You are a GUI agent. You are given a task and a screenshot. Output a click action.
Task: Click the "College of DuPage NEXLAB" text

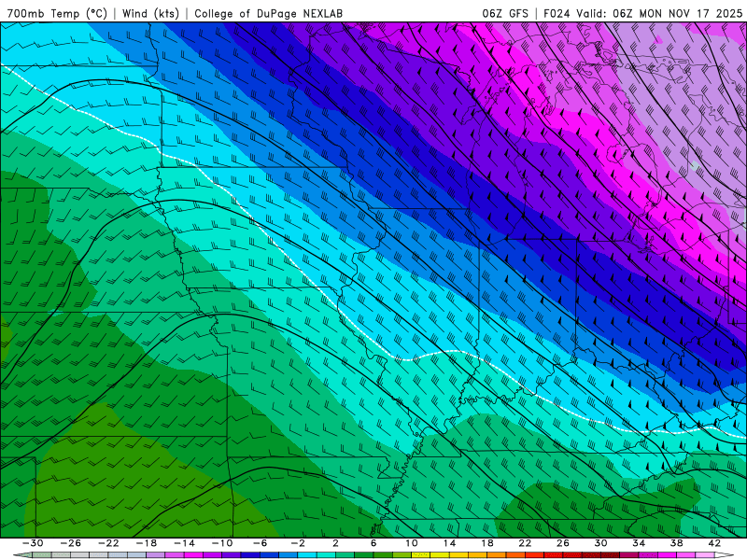pyautogui.click(x=268, y=13)
